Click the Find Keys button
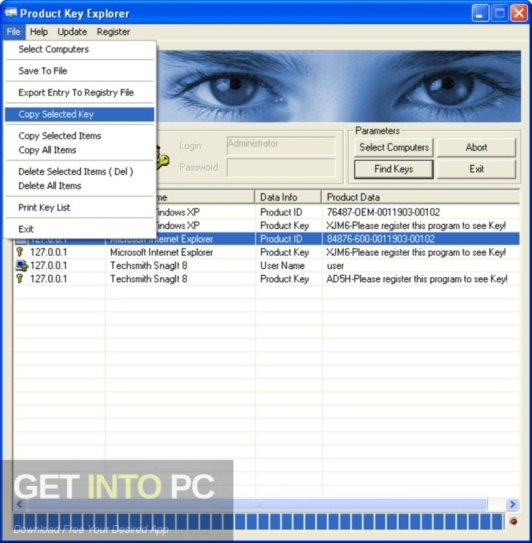 point(394,169)
